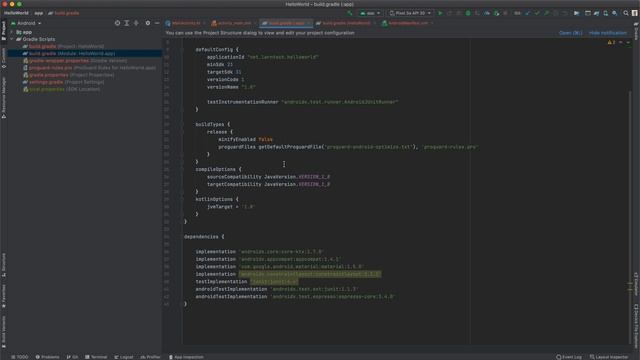Expand the app module tree node
The width and height of the screenshot is (640, 360).
(x=11, y=32)
